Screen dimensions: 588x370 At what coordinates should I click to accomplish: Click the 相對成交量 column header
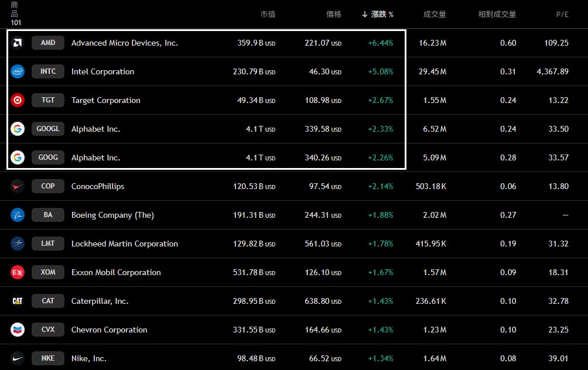pos(497,14)
